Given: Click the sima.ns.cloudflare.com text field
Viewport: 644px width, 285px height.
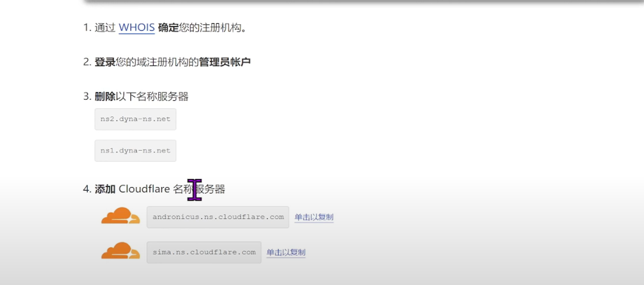Looking at the screenshot, I should (204, 252).
